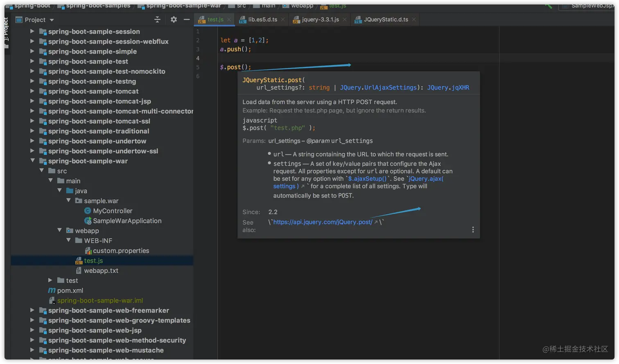Select custom.properties file
The height and width of the screenshot is (364, 619).
(121, 251)
